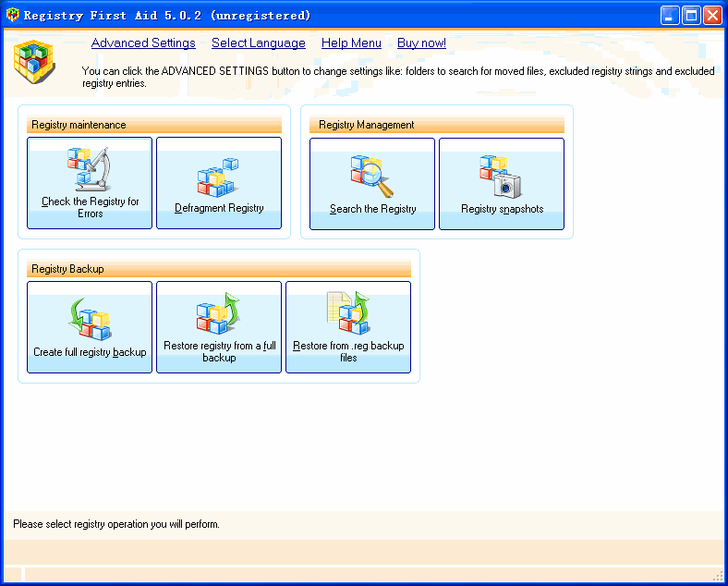Follow the Buy now! link

pyautogui.click(x=421, y=43)
